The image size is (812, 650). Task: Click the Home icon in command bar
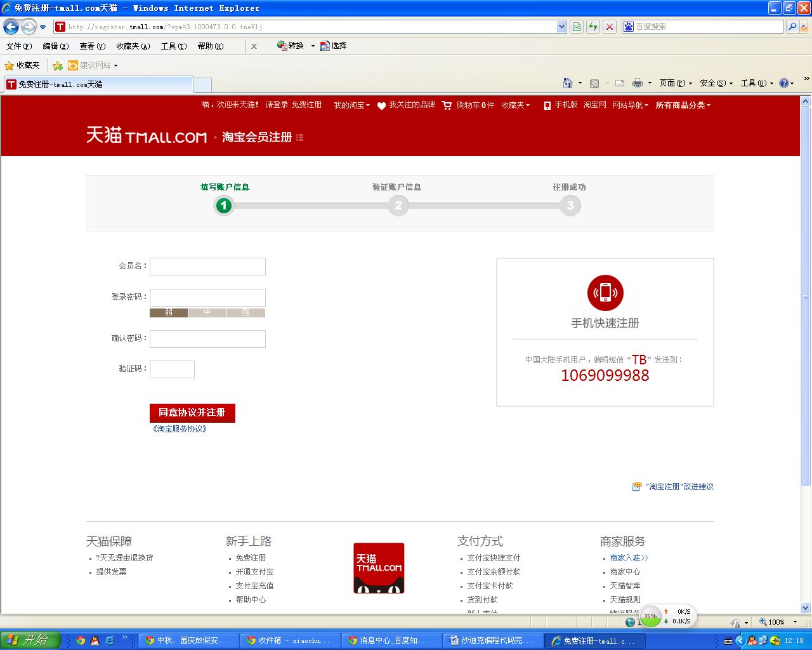tap(568, 83)
